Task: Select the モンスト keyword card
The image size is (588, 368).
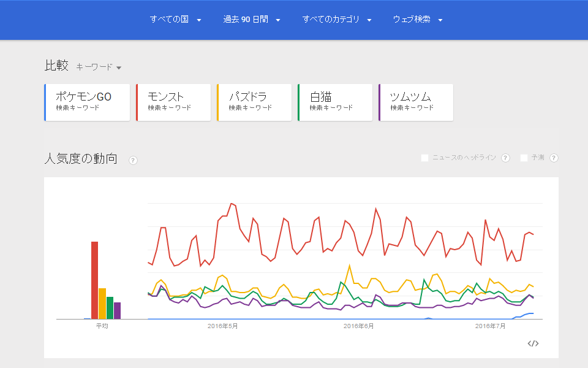Action: pyautogui.click(x=173, y=102)
